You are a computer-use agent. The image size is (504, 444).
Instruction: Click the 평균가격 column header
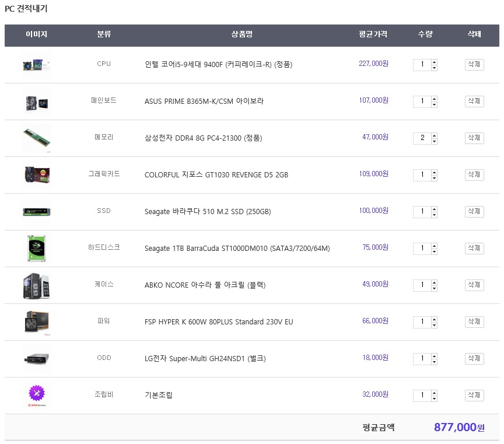(x=373, y=34)
